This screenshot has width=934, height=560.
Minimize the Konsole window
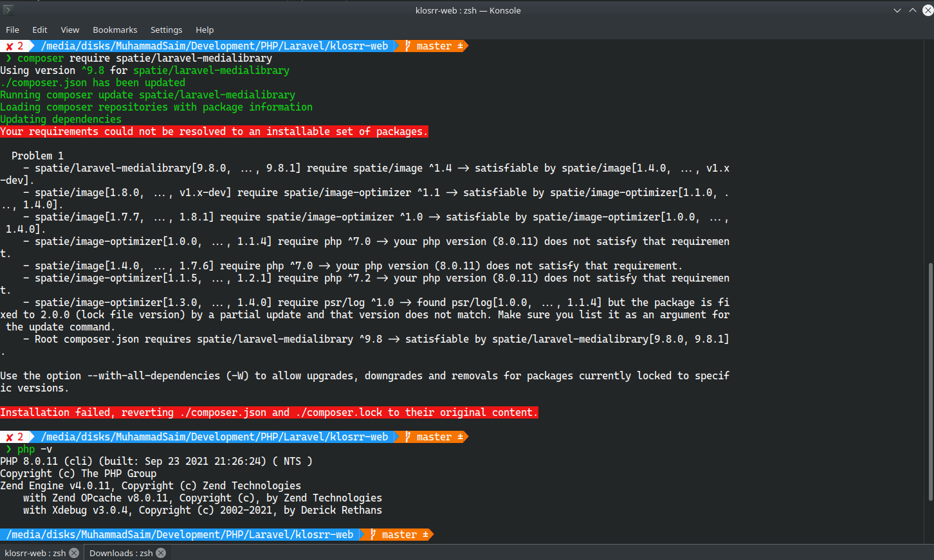pos(897,10)
